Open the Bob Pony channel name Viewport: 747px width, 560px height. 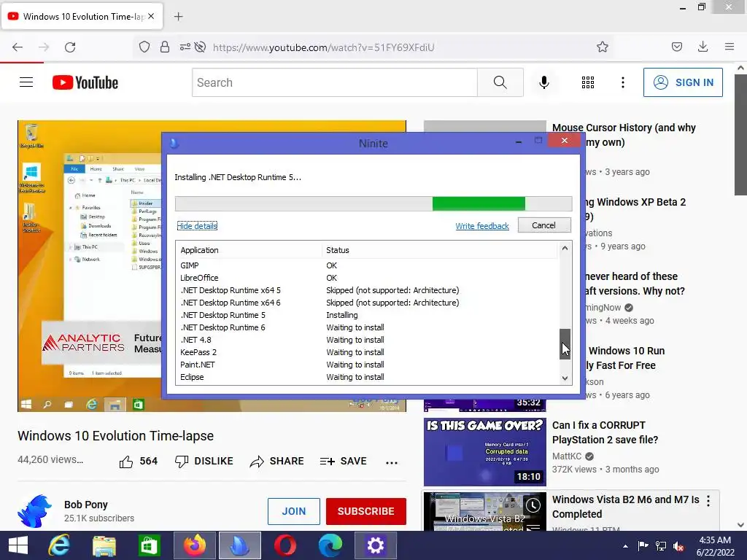86,505
